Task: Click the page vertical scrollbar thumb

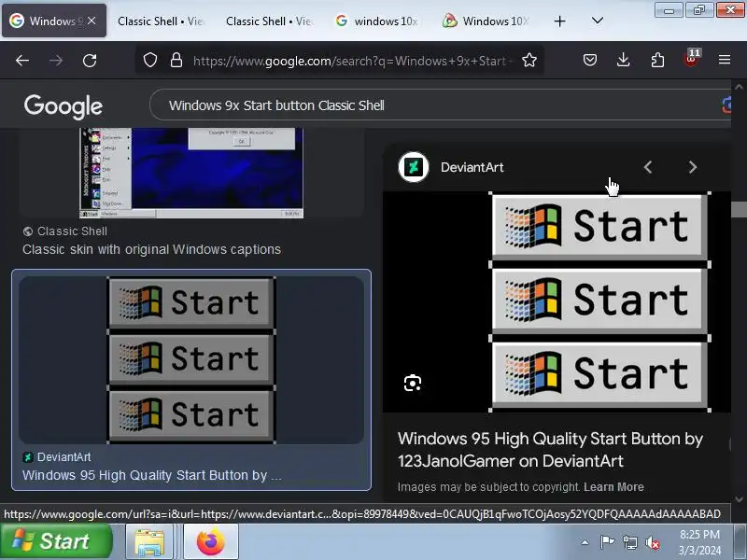Action: pyautogui.click(x=739, y=209)
